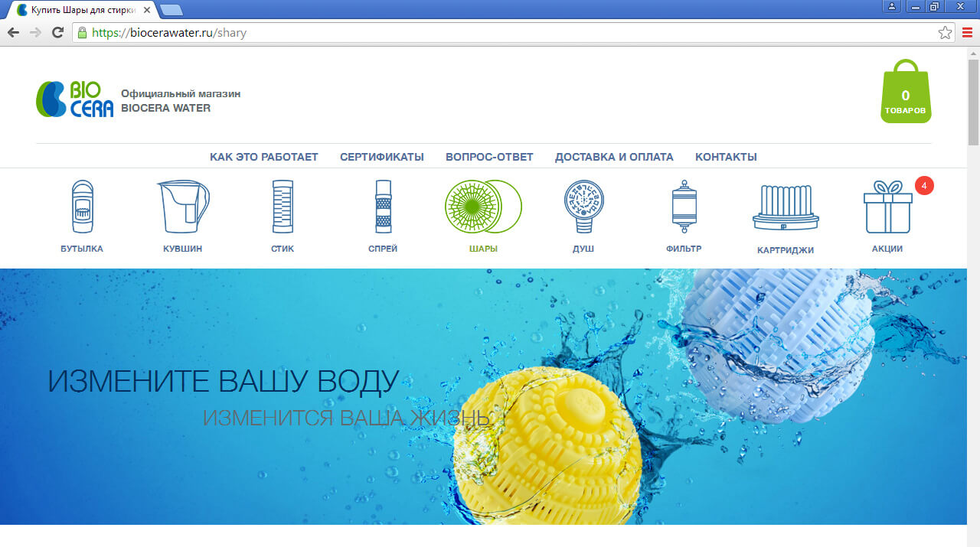Open the Контакты page
Image resolution: width=980 pixels, height=547 pixels.
(726, 157)
